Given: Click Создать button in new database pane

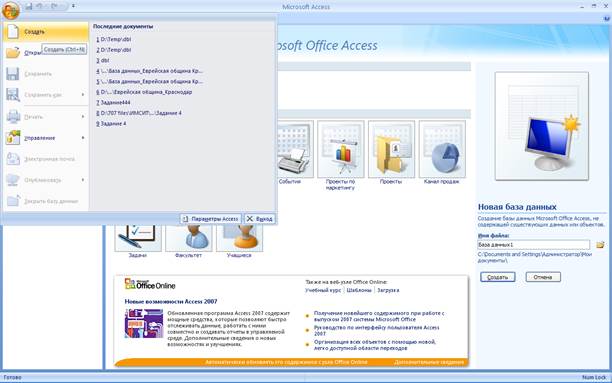Looking at the screenshot, I should 498,277.
